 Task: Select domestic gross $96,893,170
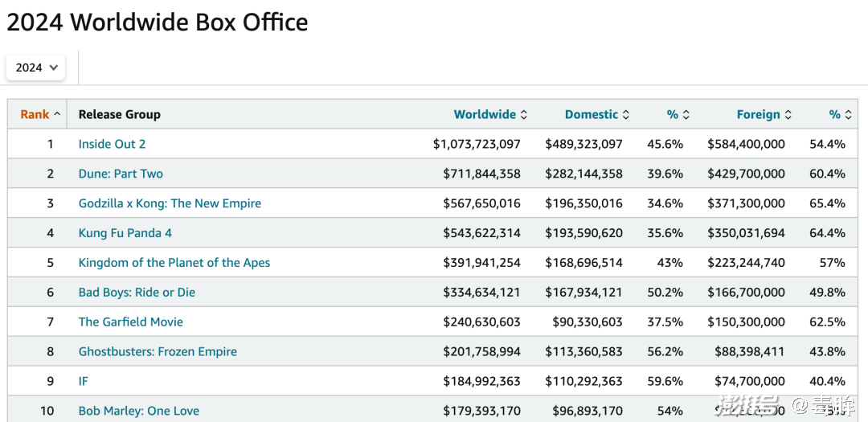click(x=588, y=411)
